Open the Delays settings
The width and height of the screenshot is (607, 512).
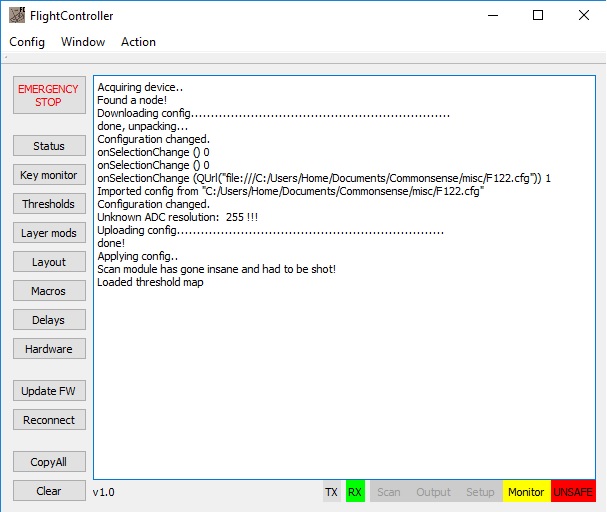pyautogui.click(x=49, y=320)
